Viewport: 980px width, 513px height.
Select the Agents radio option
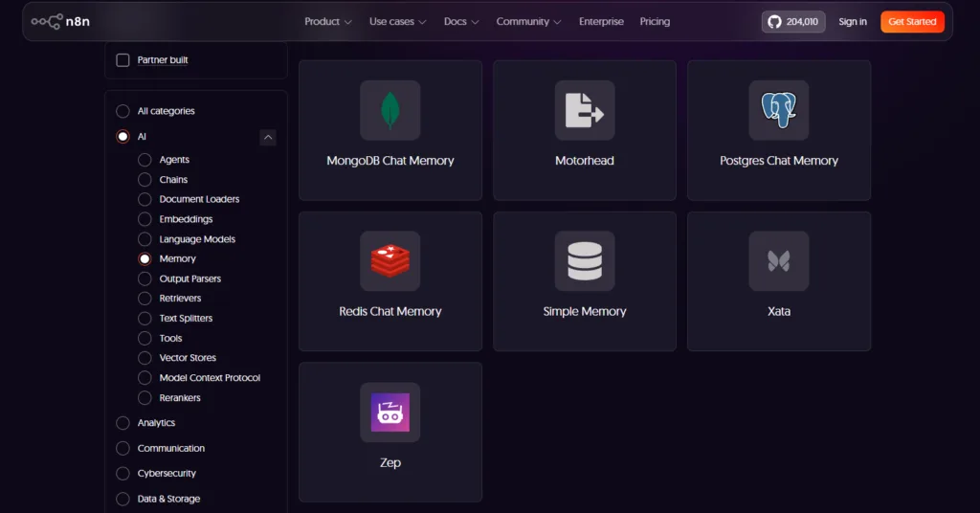pos(145,160)
